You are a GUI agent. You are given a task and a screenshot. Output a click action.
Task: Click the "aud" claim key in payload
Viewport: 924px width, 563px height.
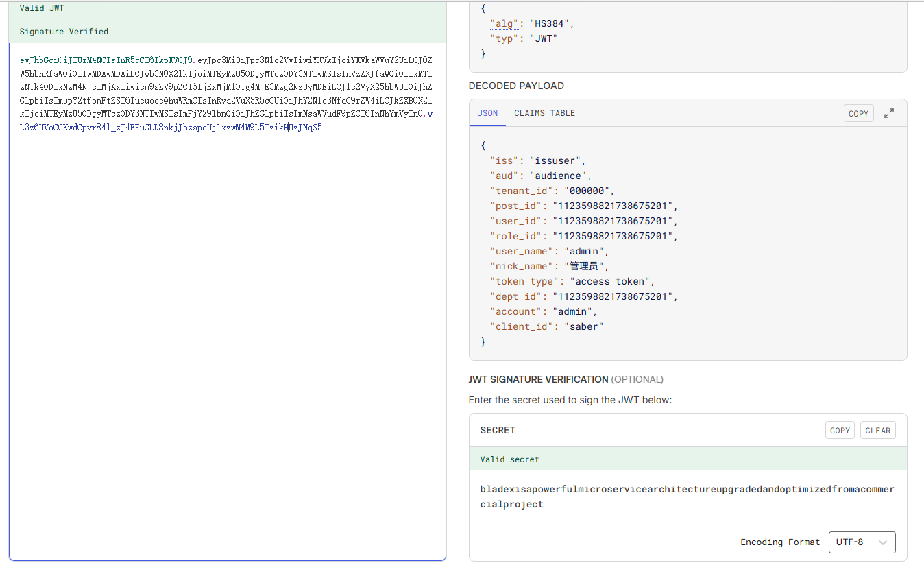click(x=504, y=176)
